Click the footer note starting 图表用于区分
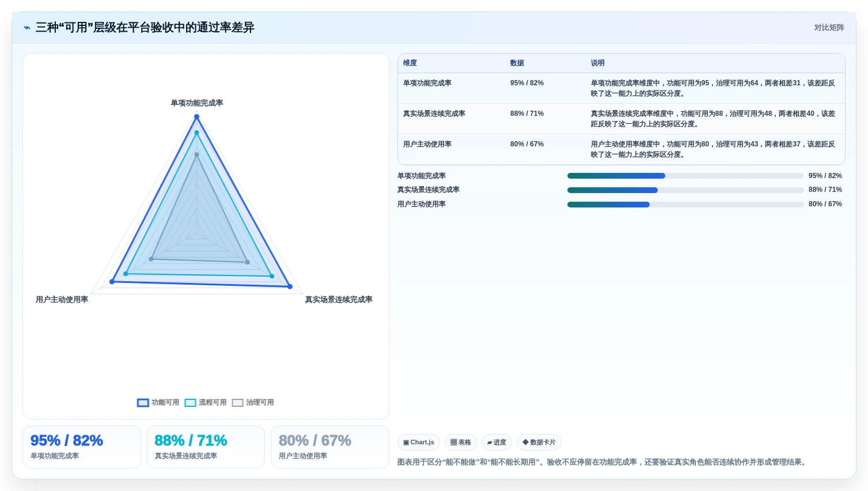 [603, 462]
